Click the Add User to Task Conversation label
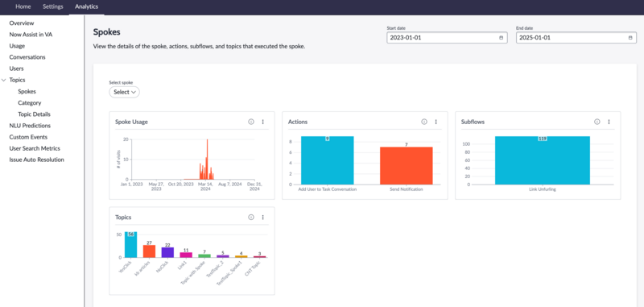Screen dimensions: 644x307 click(327, 189)
